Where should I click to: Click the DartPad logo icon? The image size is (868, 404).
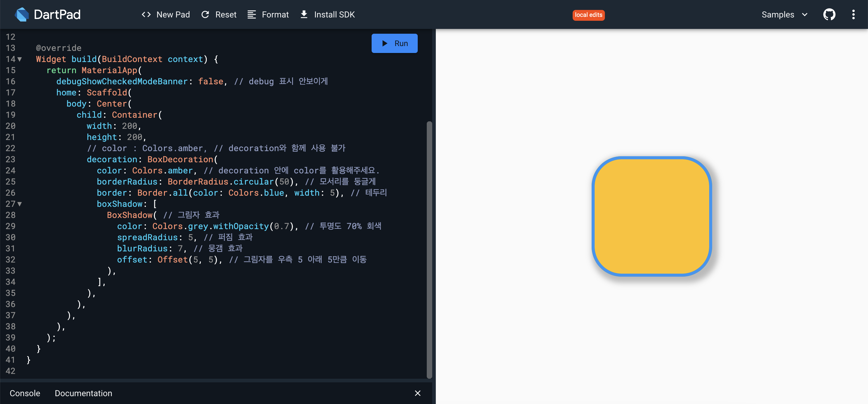click(x=22, y=14)
